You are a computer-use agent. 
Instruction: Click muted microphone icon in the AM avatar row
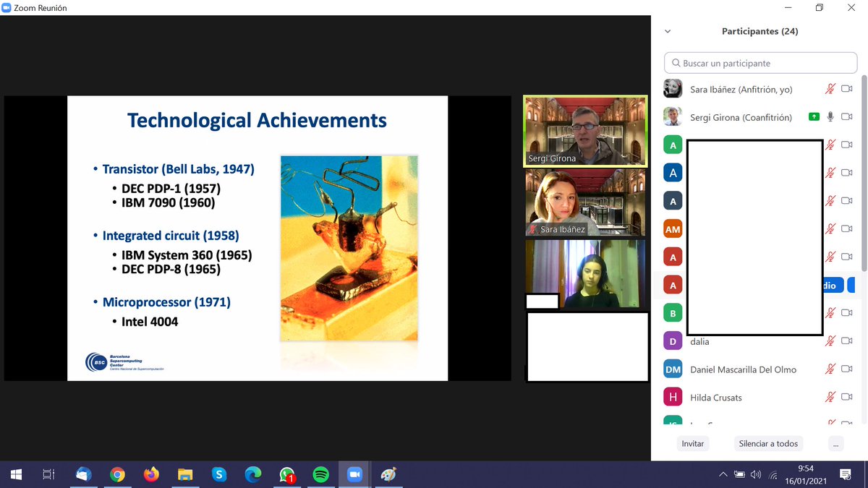point(830,229)
